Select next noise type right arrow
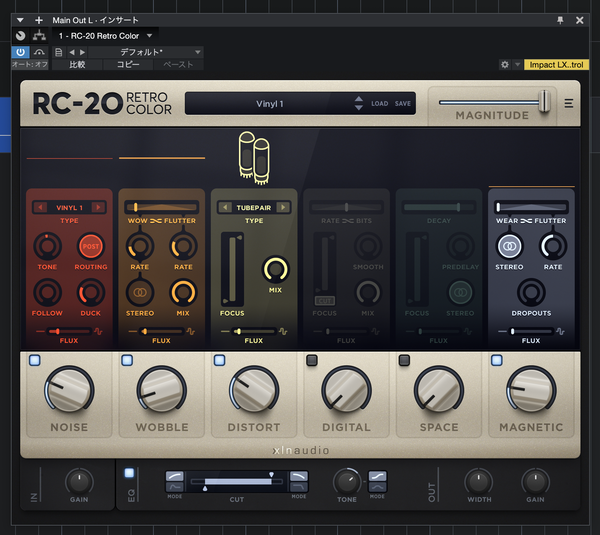Viewport: 600px width, 535px height. pyautogui.click(x=98, y=207)
